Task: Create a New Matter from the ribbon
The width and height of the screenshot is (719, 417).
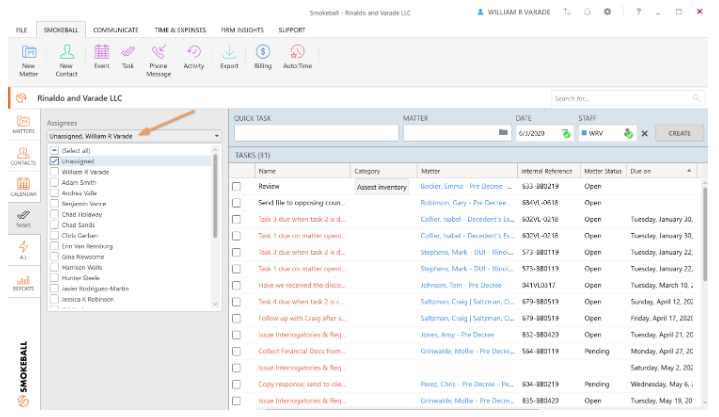Action: coord(28,61)
